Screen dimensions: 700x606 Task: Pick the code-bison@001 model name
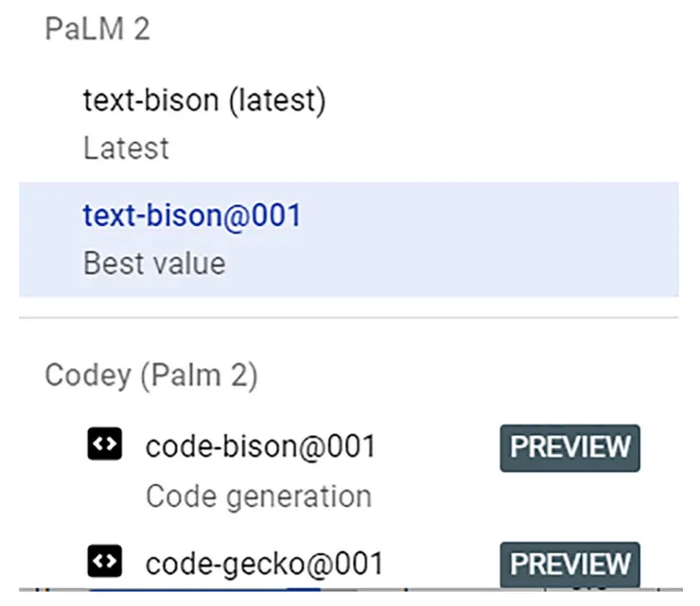pos(260,446)
